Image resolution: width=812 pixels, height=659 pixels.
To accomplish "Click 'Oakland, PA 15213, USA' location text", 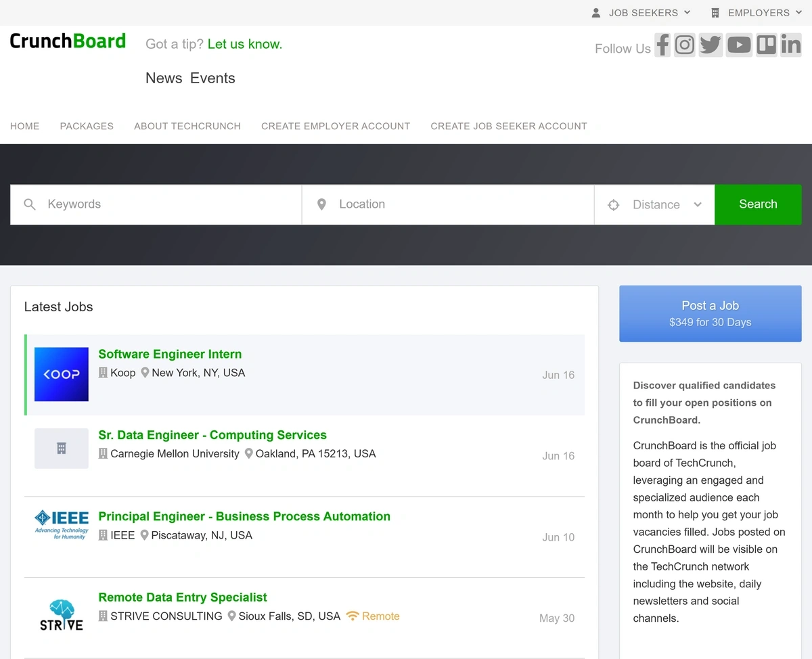I will tap(315, 454).
